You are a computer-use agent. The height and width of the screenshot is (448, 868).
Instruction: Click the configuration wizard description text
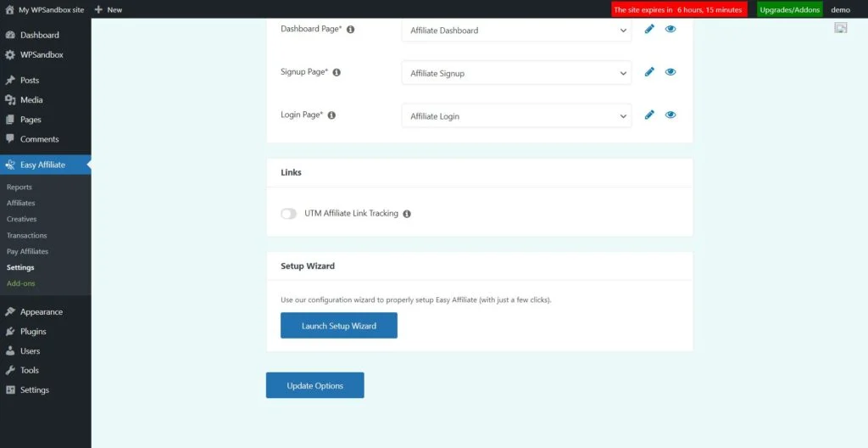(416, 300)
